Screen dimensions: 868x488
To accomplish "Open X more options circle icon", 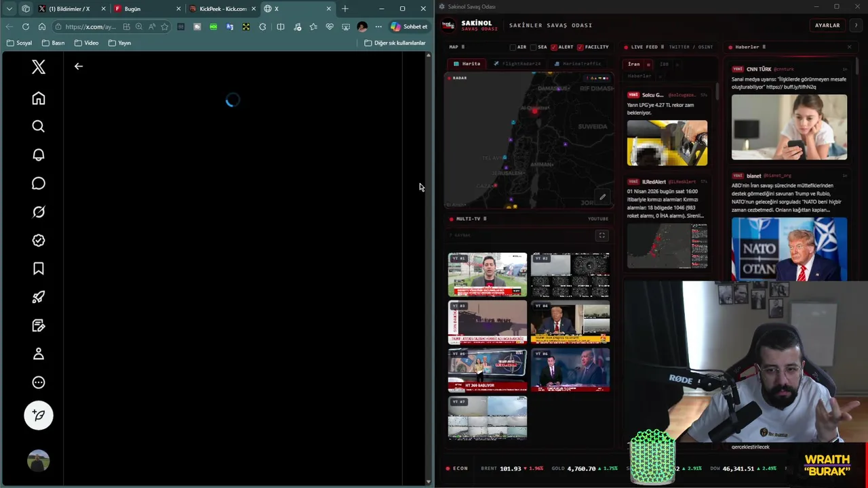I will click(x=39, y=382).
